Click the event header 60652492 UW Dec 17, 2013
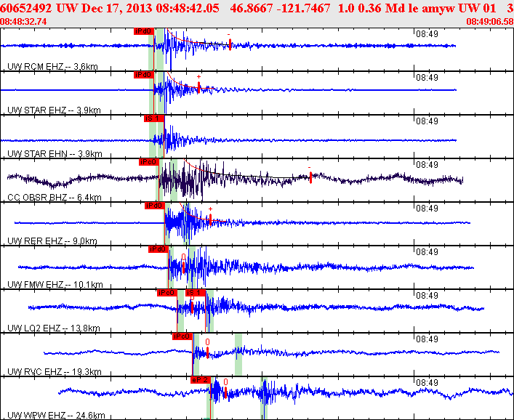Image resolution: width=514 pixels, height=420 pixels. click(76, 9)
